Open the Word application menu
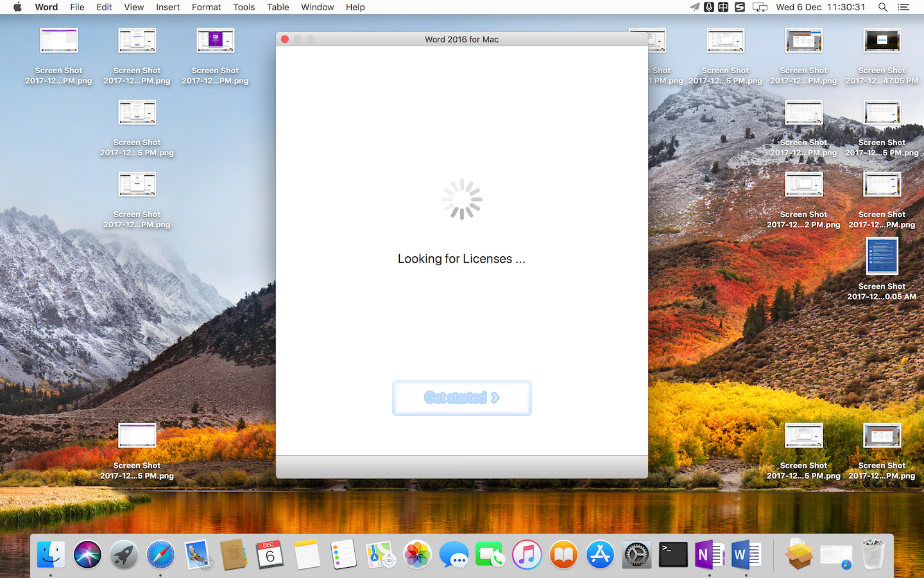This screenshot has width=924, height=578. tap(46, 7)
